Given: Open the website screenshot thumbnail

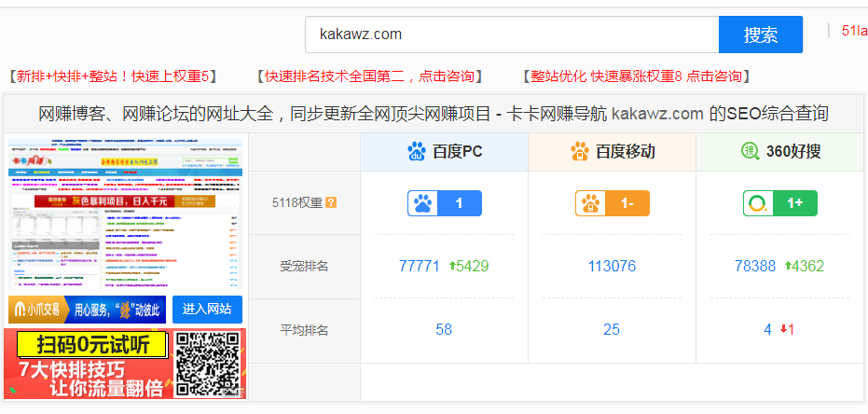Looking at the screenshot, I should click(x=126, y=214).
